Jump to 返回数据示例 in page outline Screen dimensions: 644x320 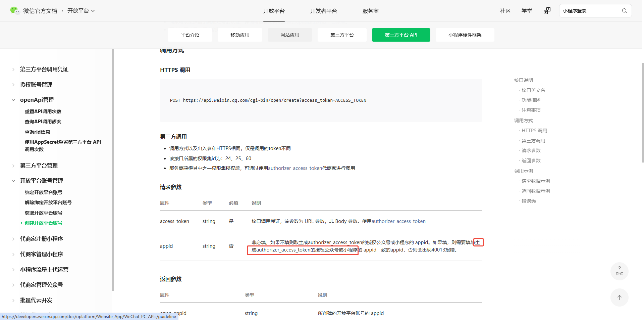[536, 191]
